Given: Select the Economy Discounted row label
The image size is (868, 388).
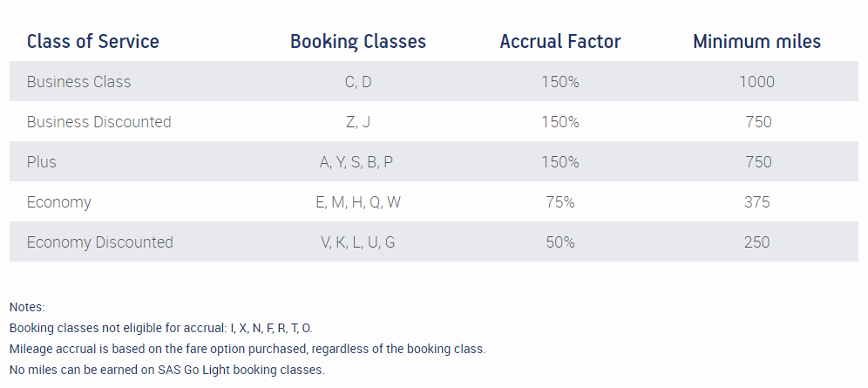Looking at the screenshot, I should point(99,242).
